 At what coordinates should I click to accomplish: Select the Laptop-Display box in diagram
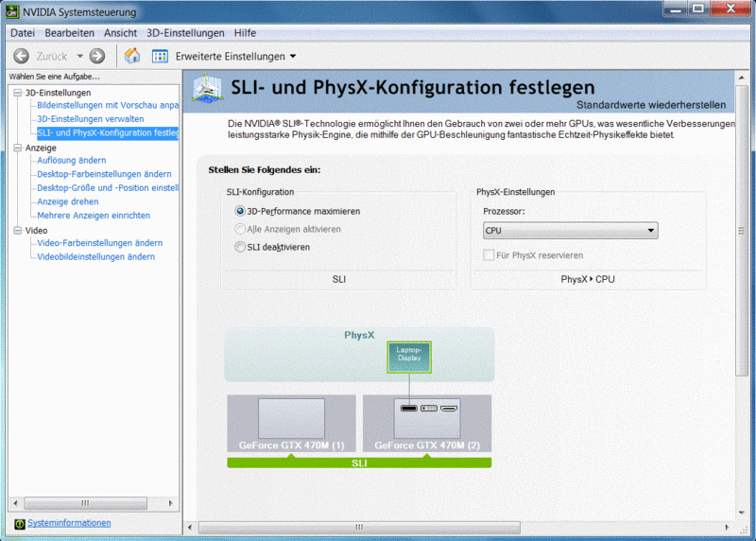click(409, 358)
